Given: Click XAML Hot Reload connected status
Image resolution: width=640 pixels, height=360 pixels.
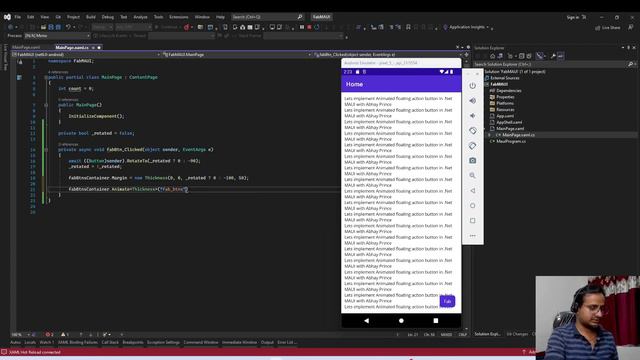Looking at the screenshot, I should click(35, 352).
